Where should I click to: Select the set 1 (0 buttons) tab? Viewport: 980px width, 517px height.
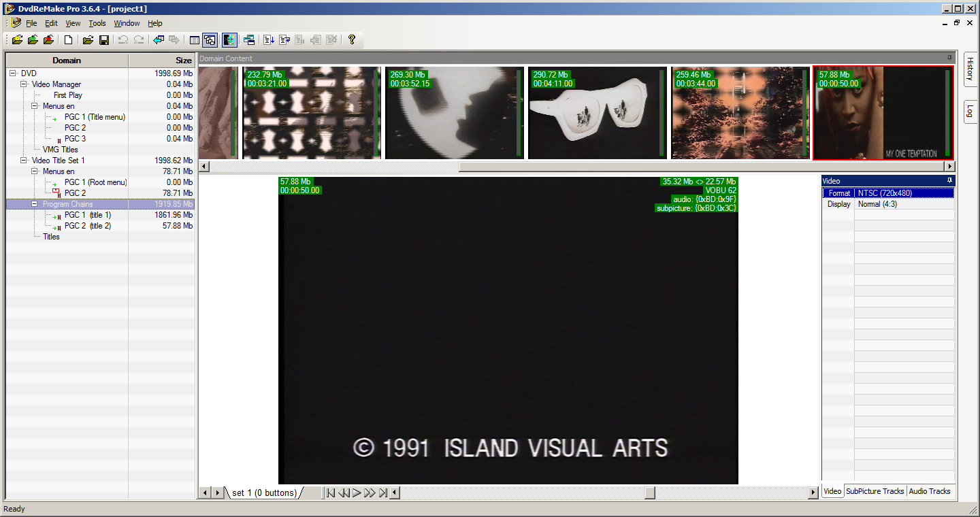(x=265, y=493)
